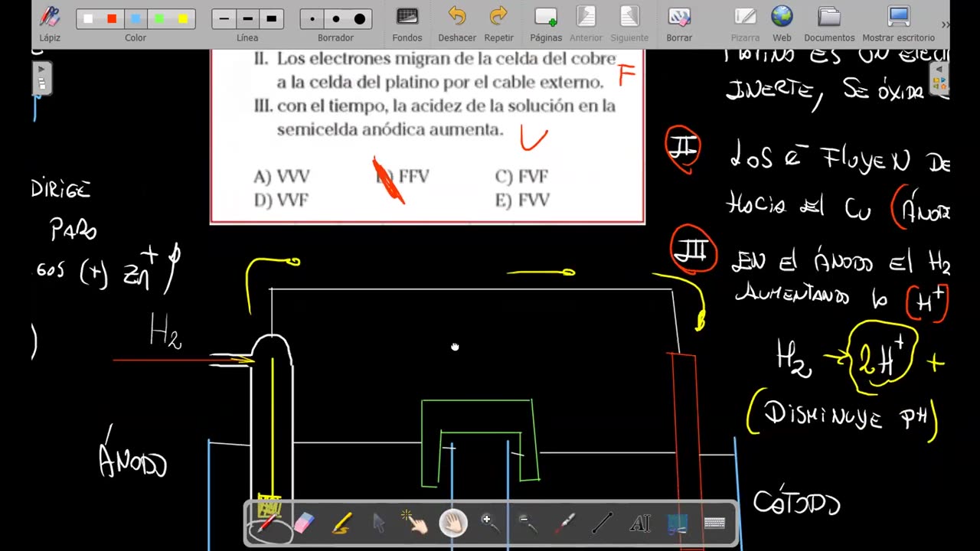Pick the red pen color
980x551 pixels.
click(x=112, y=19)
